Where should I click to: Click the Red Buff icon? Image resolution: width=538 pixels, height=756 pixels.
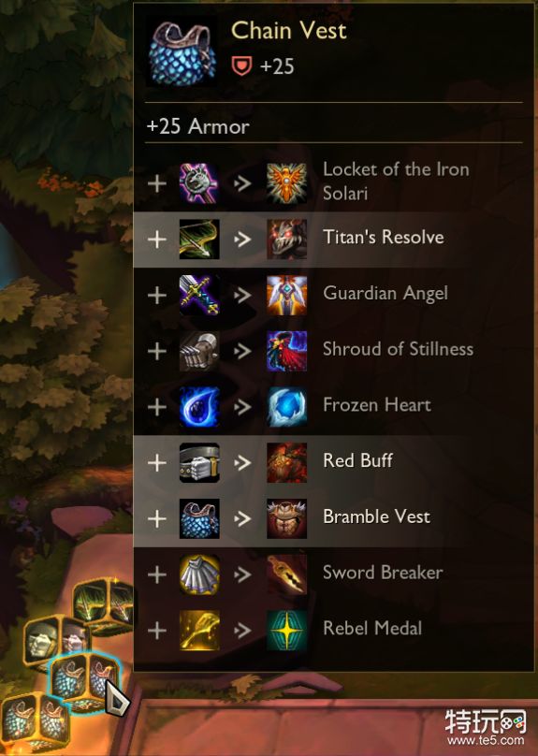pos(287,463)
